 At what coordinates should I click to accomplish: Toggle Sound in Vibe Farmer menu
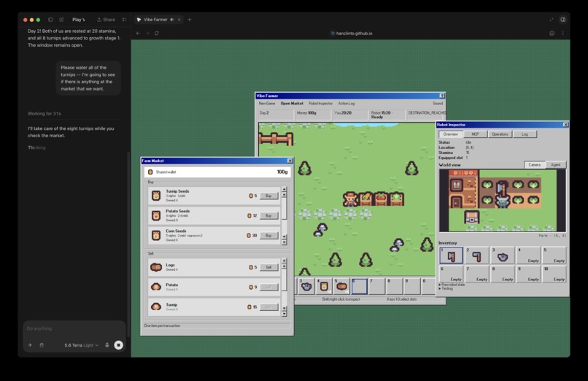click(438, 104)
